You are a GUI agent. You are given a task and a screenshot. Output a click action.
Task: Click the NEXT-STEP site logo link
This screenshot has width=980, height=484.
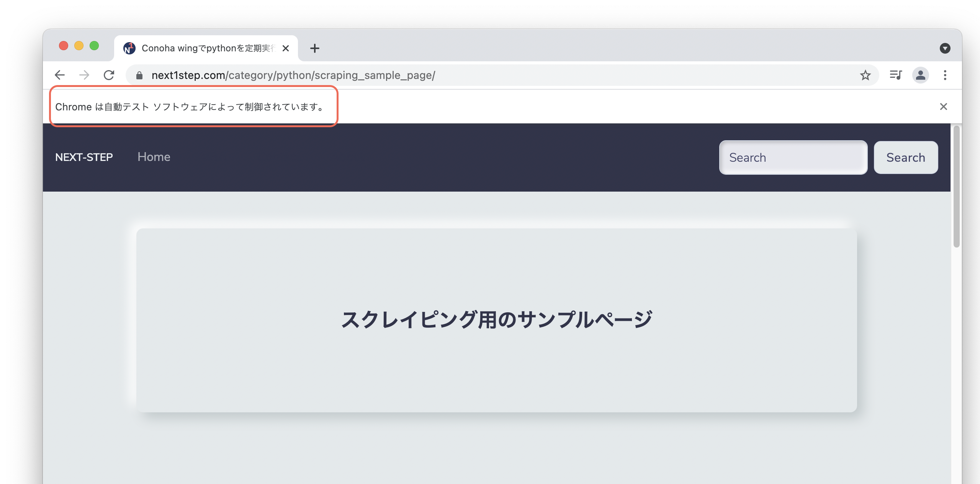click(x=84, y=157)
